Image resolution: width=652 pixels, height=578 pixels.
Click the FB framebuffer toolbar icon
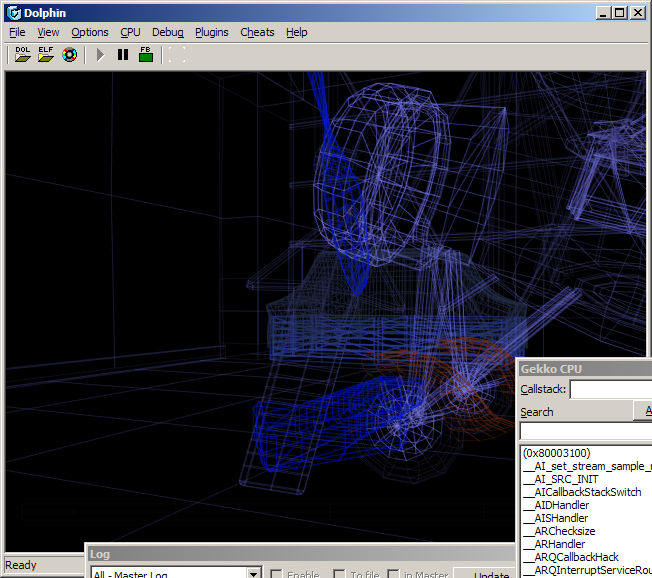tap(146, 54)
